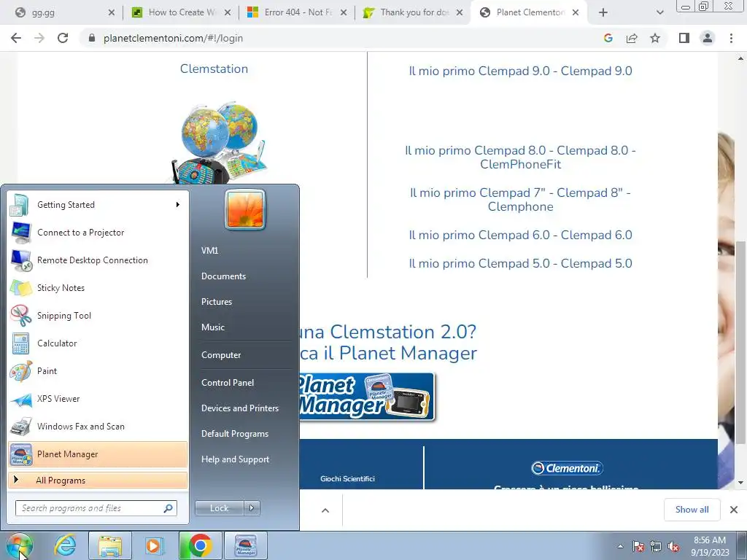
Task: Open Default Programs
Action: click(x=234, y=434)
